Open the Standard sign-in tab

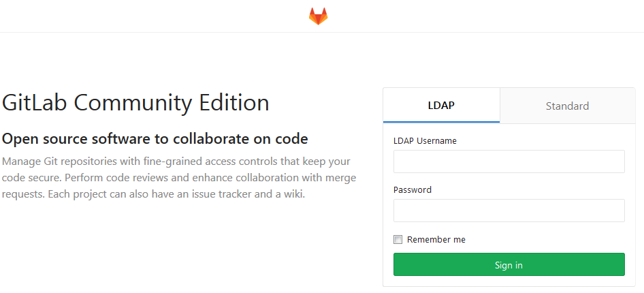point(567,106)
